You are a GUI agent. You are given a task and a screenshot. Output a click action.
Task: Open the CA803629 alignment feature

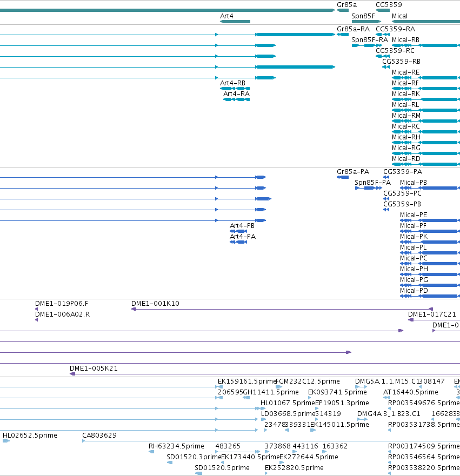271,441
